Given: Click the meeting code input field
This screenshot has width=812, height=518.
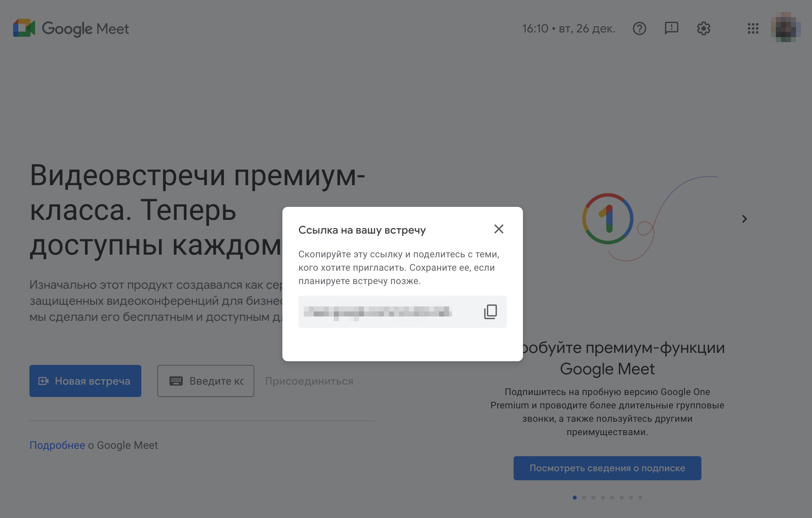Looking at the screenshot, I should point(206,381).
